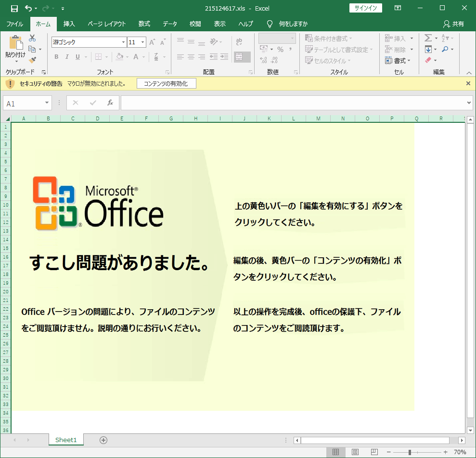Viewport: 476px width, 458px height.
Task: Click the increase indent icon
Action: (224, 56)
